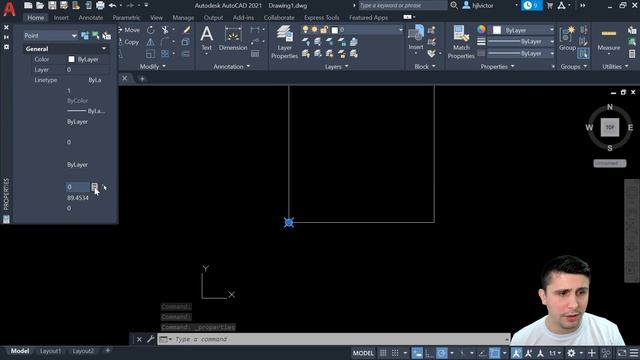Click the Undo arrow icon
Screen dimensions: 640x360
112,6
